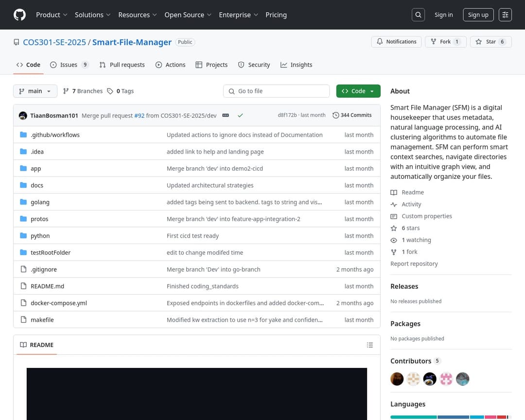The height and width of the screenshot is (420, 525).
Task: Click the Sign up button
Action: (478, 15)
